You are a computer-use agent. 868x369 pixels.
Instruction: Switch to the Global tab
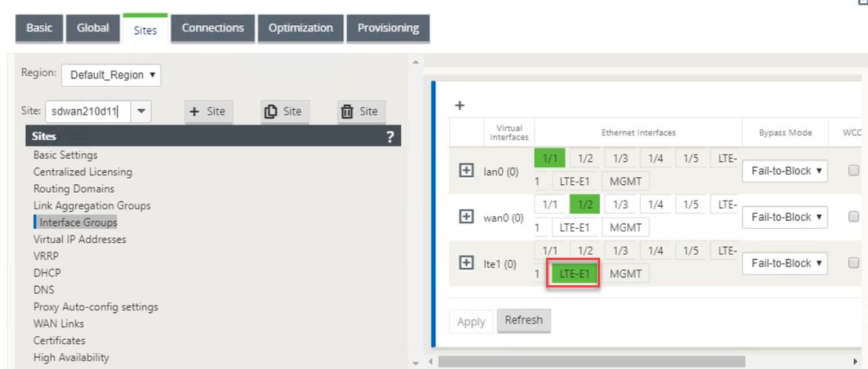coord(93,27)
